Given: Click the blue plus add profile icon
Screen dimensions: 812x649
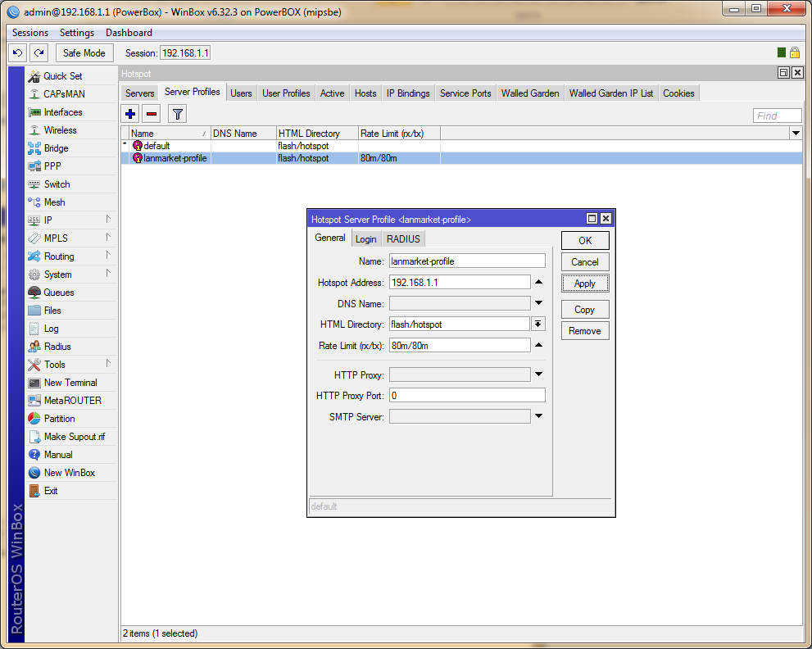Looking at the screenshot, I should [130, 114].
